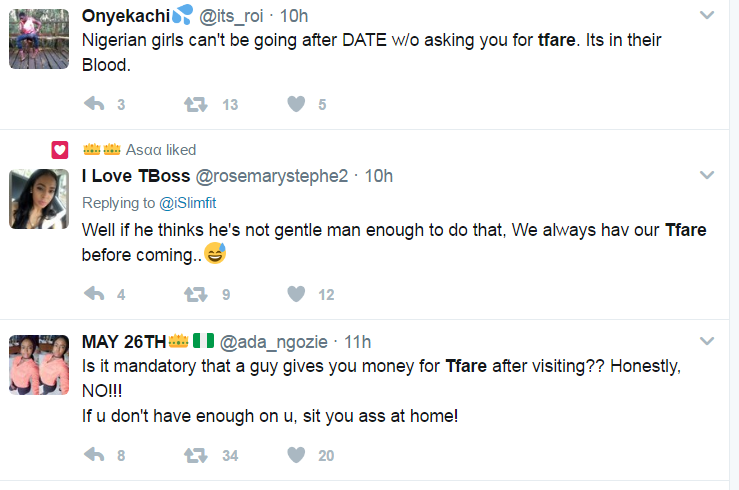Retweet the MAY 26TH tweet
Image resolution: width=739 pixels, height=490 pixels.
click(196, 455)
